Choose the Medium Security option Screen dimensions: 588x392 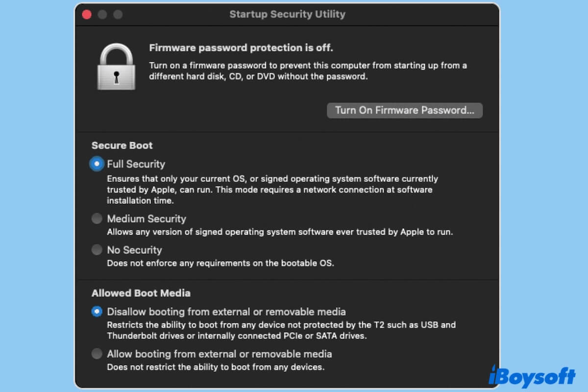97,219
